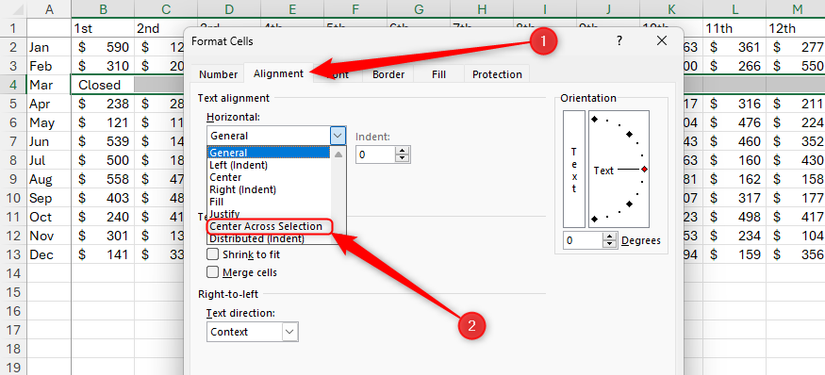Choose Fill in the Horizontal list

point(269,201)
